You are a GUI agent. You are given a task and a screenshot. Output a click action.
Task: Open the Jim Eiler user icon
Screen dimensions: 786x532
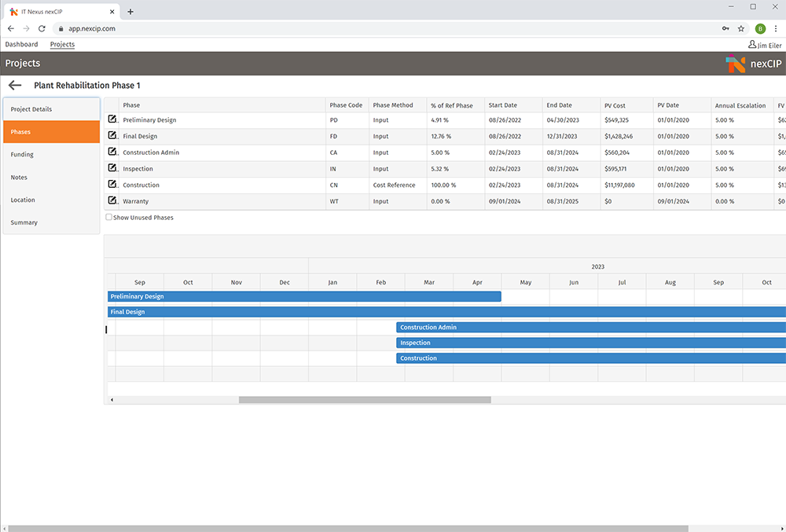[x=752, y=45]
